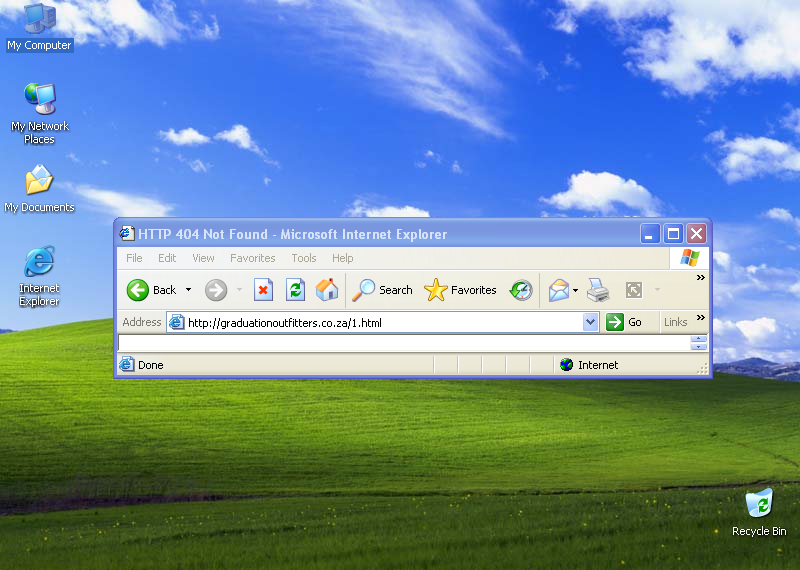The width and height of the screenshot is (800, 570).
Task: Minimize the Internet Explorer window
Action: pos(650,234)
